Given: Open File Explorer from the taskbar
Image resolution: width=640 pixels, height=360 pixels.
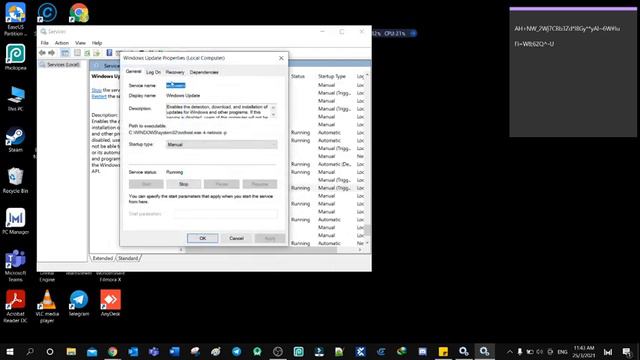Looking at the screenshot, I should coord(71,351).
